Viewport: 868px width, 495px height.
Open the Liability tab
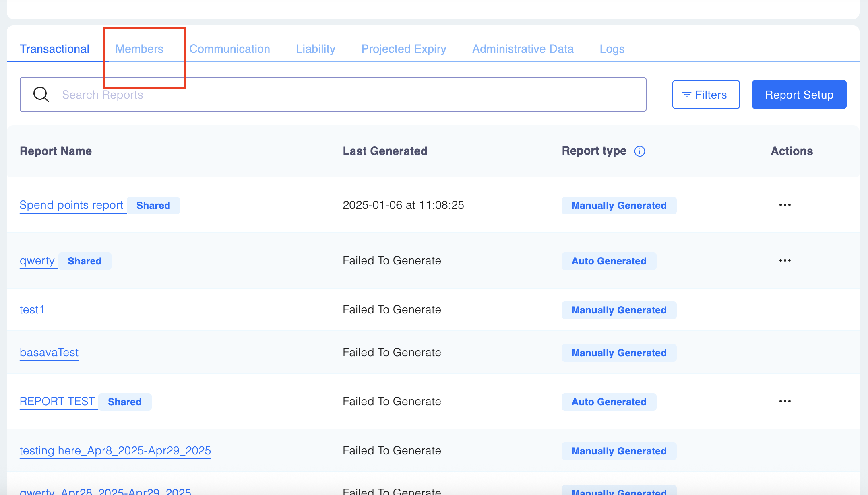pos(316,49)
